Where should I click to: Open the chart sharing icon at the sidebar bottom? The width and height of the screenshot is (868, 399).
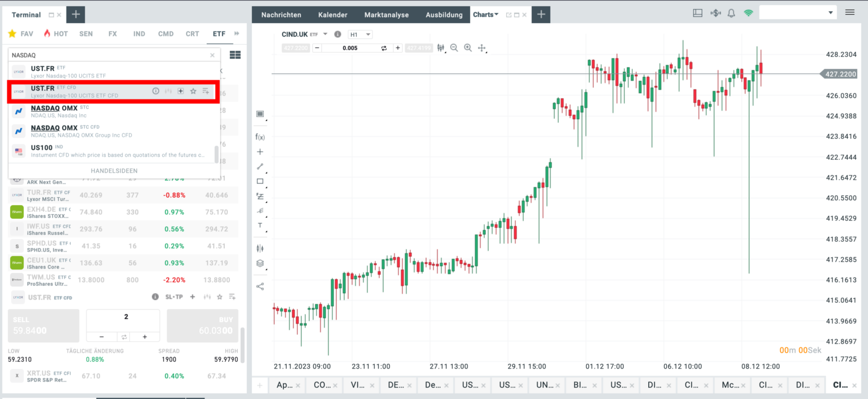[260, 285]
